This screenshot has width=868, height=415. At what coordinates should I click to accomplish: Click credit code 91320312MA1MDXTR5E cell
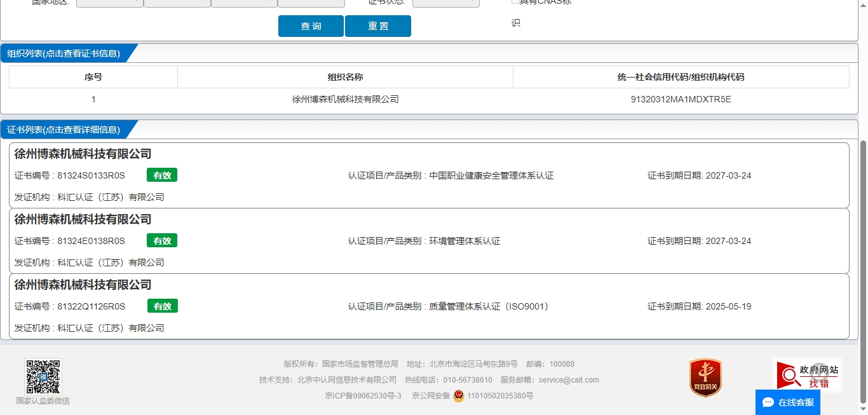[681, 99]
